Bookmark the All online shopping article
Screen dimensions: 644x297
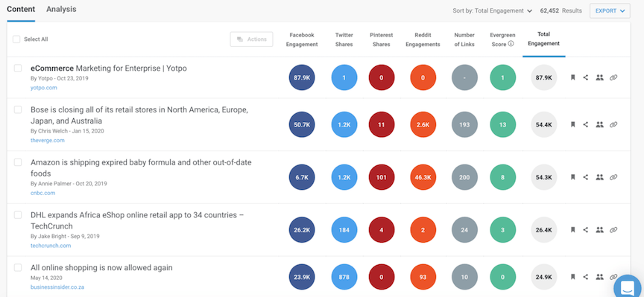coord(572,277)
